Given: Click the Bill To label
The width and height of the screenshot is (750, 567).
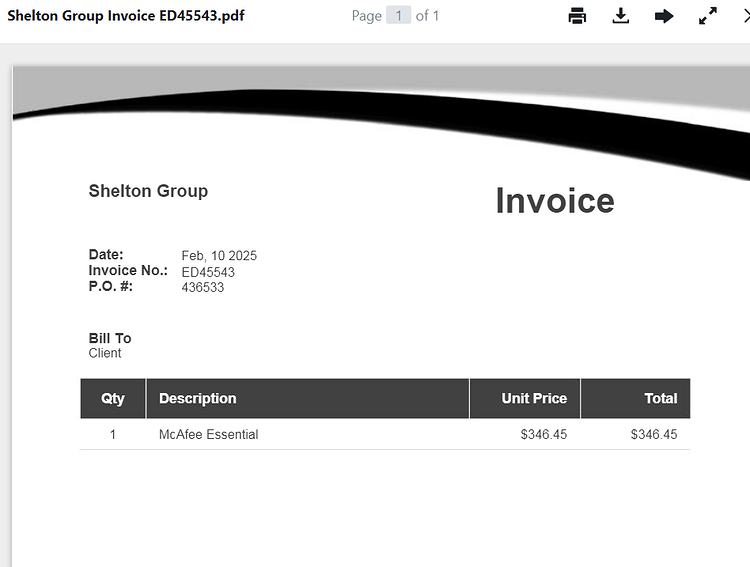Looking at the screenshot, I should coord(110,338).
